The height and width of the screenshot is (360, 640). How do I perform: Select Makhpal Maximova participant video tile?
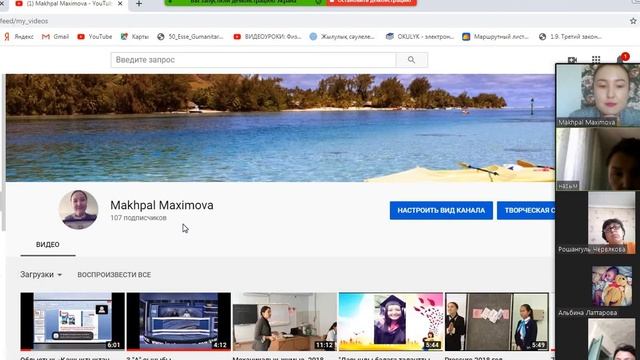(x=598, y=95)
